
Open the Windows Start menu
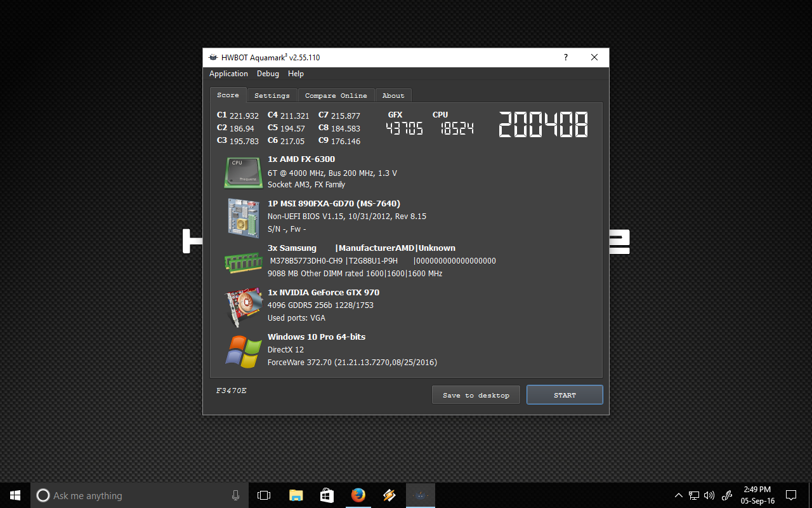point(15,495)
